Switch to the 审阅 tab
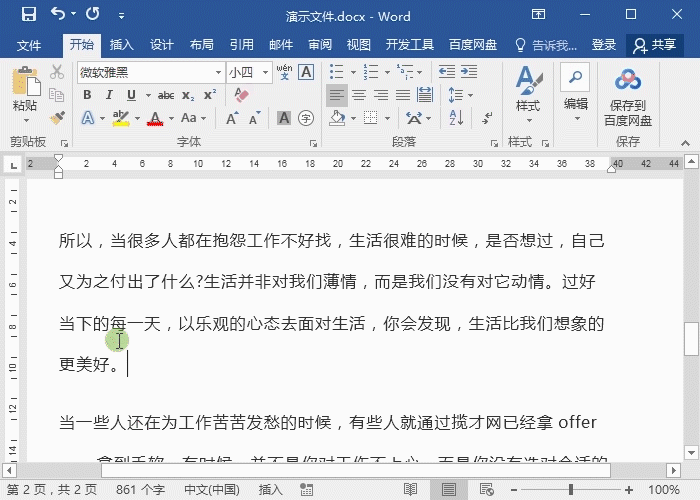 click(x=320, y=45)
